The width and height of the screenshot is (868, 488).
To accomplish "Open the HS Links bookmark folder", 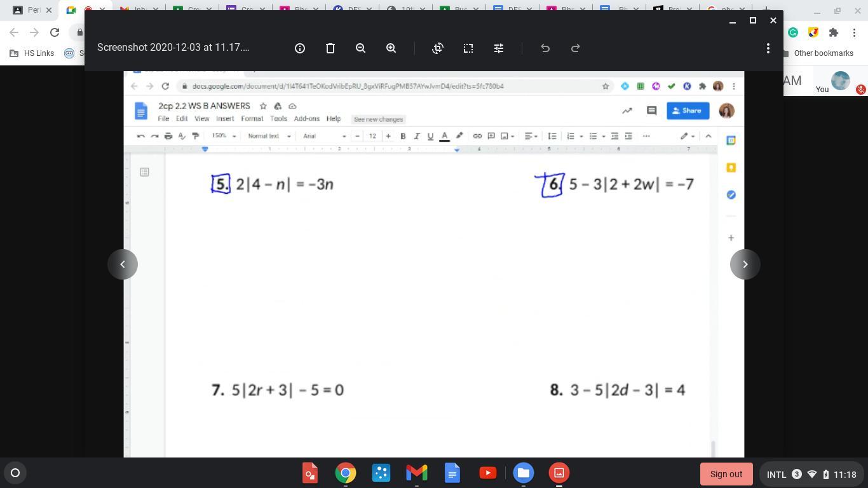I will [x=32, y=53].
